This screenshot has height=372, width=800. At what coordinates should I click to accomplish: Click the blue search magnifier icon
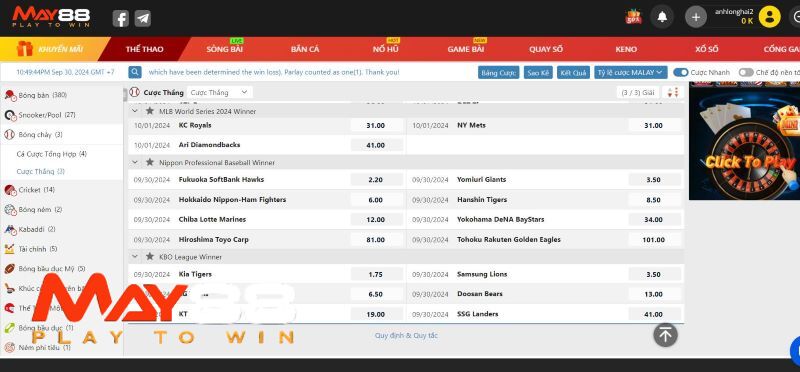point(135,72)
